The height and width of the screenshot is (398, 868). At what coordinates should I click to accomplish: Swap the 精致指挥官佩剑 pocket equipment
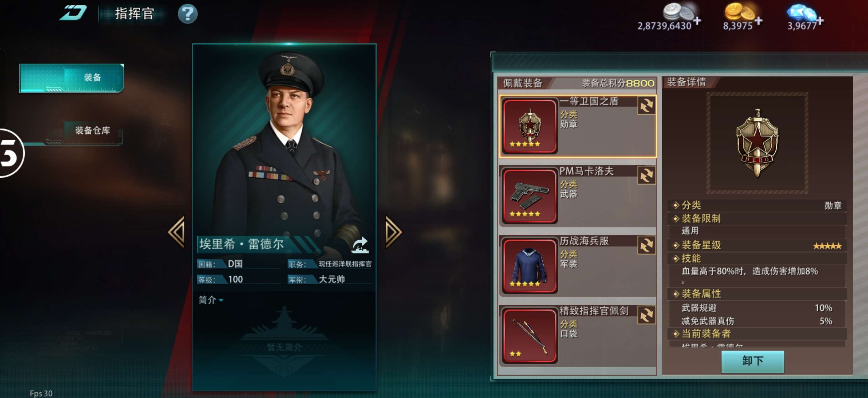pos(646,315)
